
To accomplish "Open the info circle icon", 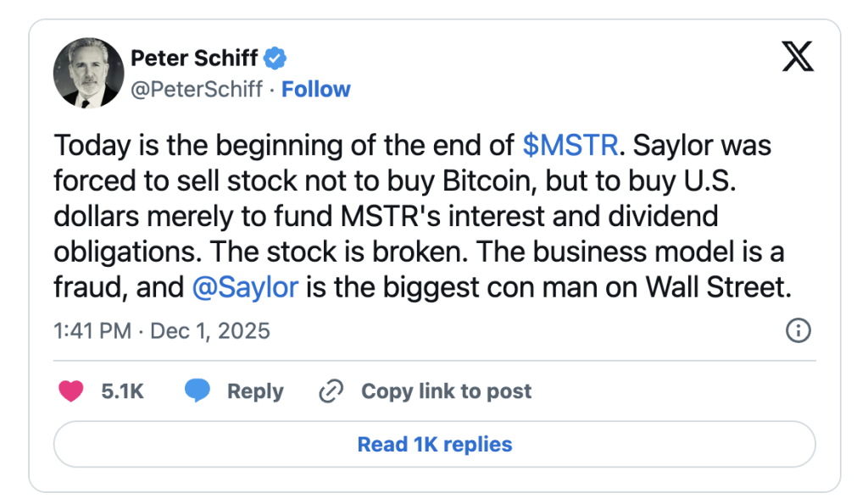I will 798,330.
